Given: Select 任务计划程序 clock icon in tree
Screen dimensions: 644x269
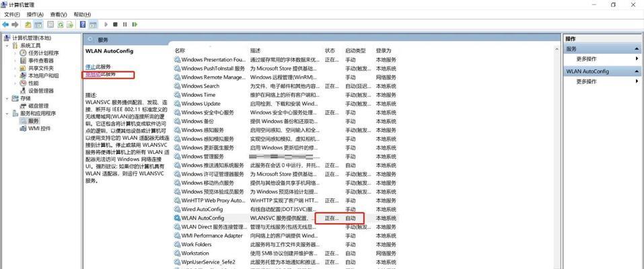Looking at the screenshot, I should (x=24, y=53).
